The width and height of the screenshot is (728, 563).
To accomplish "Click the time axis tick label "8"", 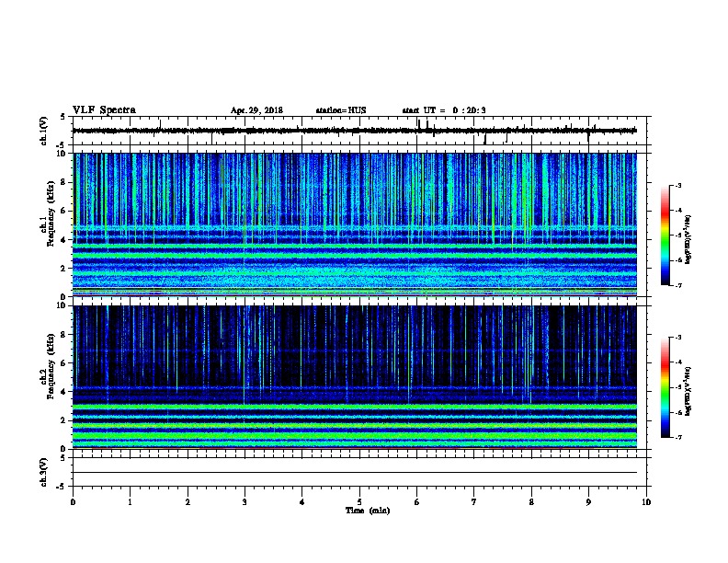I will [531, 502].
